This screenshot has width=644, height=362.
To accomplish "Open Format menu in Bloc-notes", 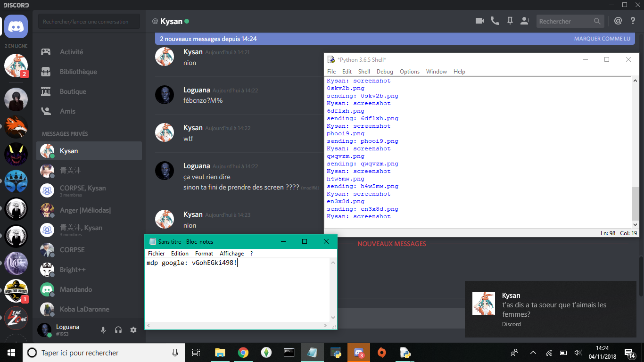I will click(x=204, y=254).
